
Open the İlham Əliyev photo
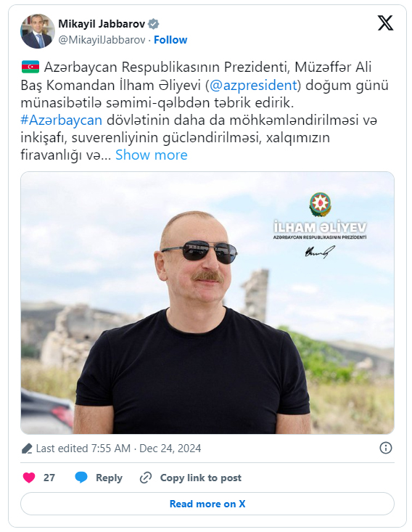(207, 303)
